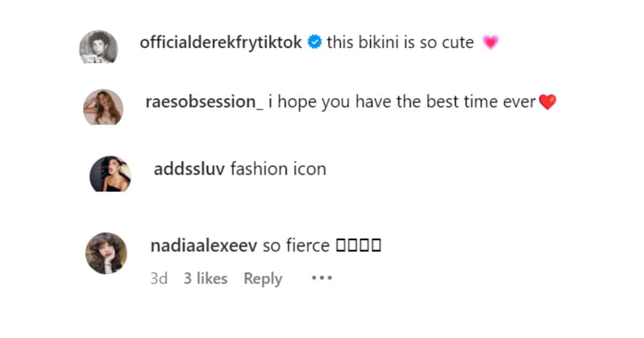View who liked the comment via '3 likes'
644x338 pixels.
point(204,278)
